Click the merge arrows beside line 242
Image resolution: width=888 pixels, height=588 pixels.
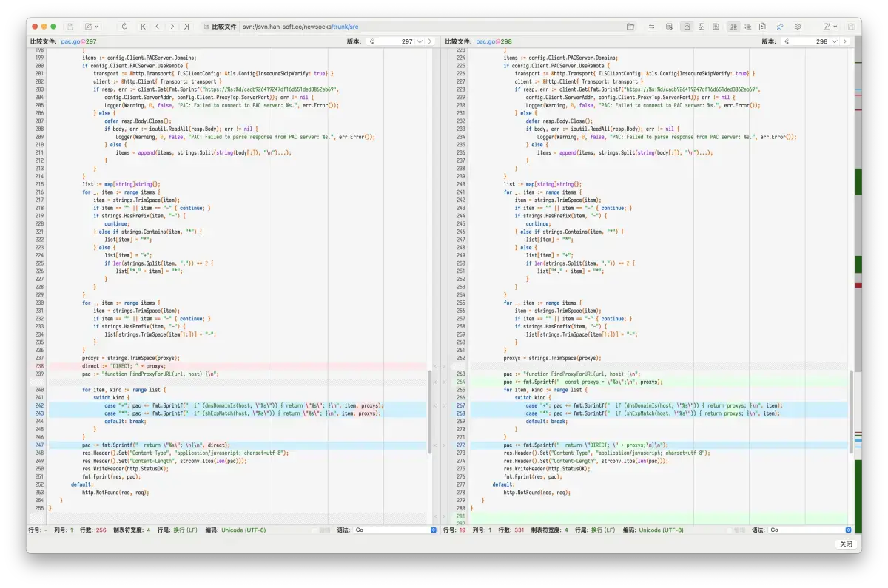[x=440, y=405]
